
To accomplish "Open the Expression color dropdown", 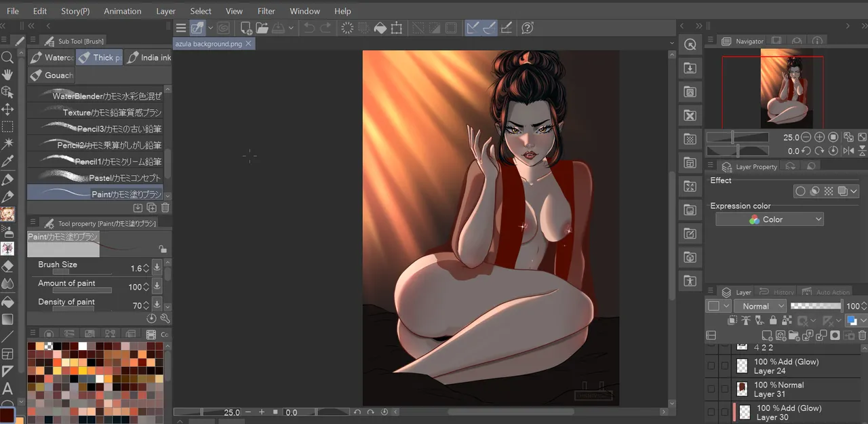I will tap(770, 219).
